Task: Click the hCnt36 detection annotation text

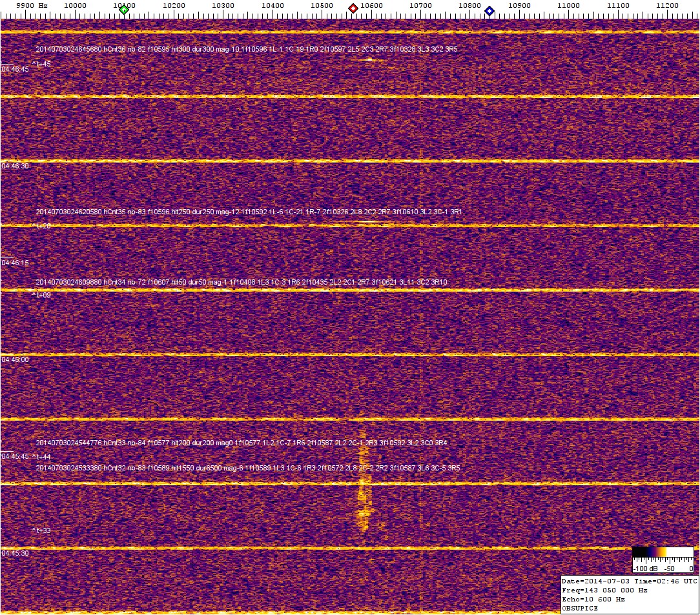Action: pos(246,49)
